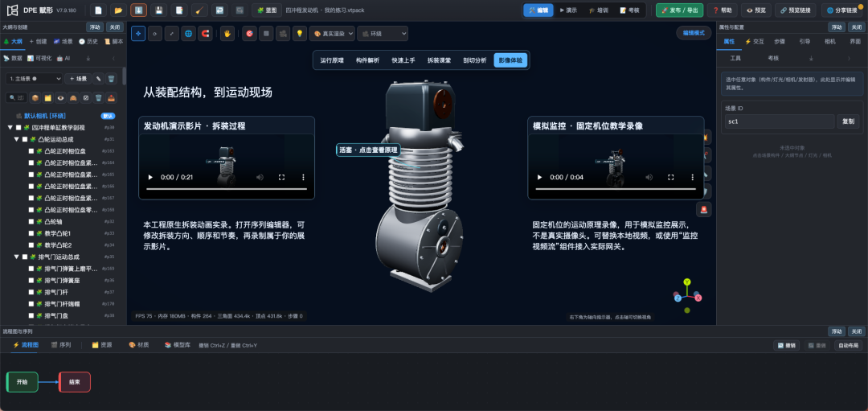Click the import download-arrow icon
This screenshot has width=868, height=411.
[139, 10]
